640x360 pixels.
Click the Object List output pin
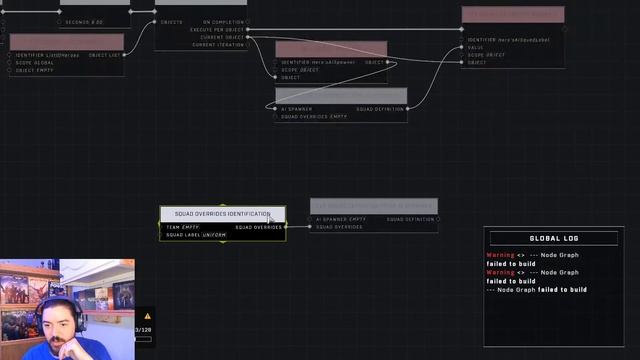click(124, 55)
